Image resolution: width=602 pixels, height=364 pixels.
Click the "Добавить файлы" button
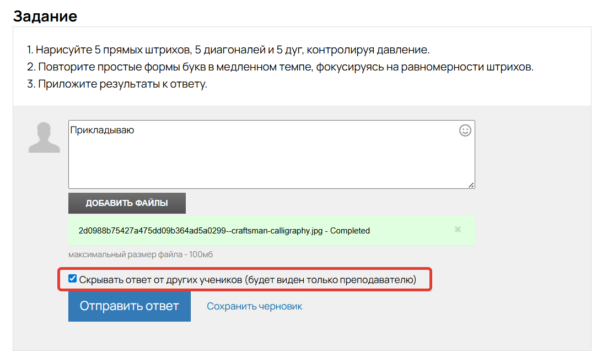pyautogui.click(x=126, y=203)
